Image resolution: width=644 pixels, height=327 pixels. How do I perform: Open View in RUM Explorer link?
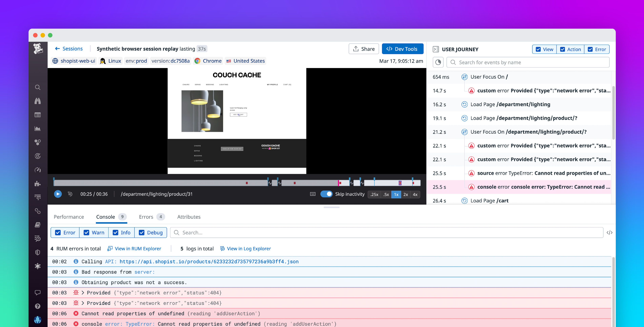(138, 249)
